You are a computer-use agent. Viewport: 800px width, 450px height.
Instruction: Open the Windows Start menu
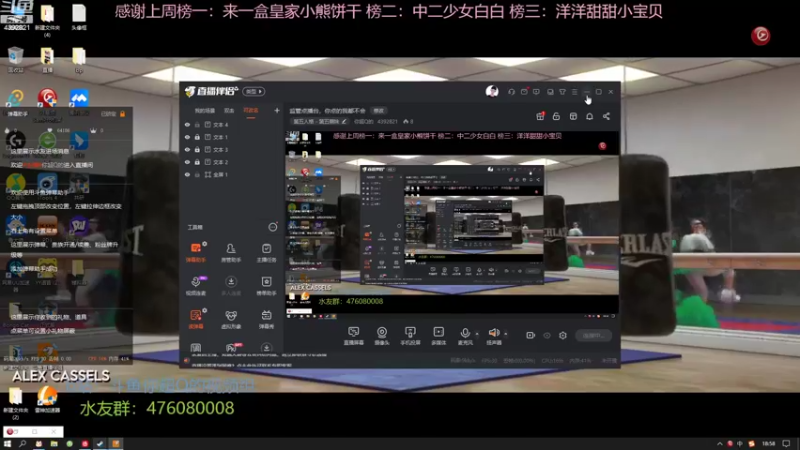[x=7, y=444]
